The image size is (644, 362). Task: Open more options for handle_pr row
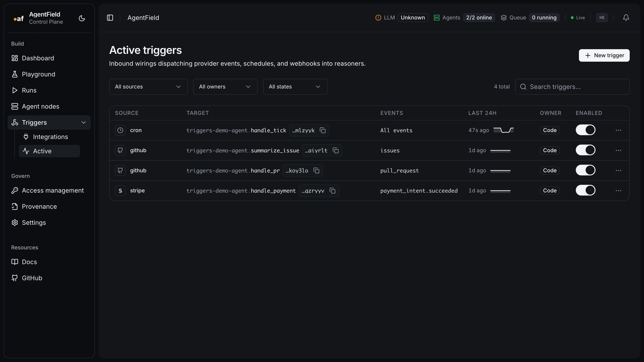[x=618, y=170]
